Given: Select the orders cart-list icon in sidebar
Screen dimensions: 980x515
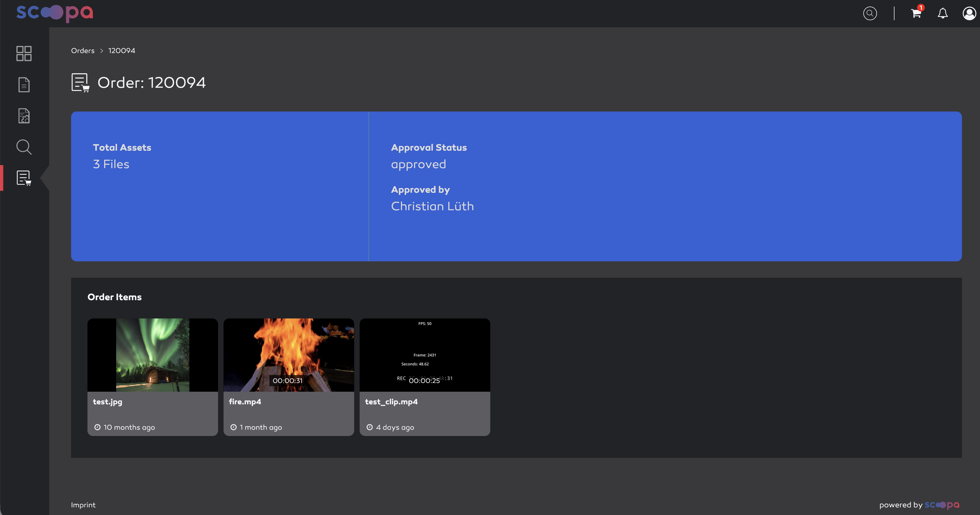Looking at the screenshot, I should pyautogui.click(x=24, y=178).
